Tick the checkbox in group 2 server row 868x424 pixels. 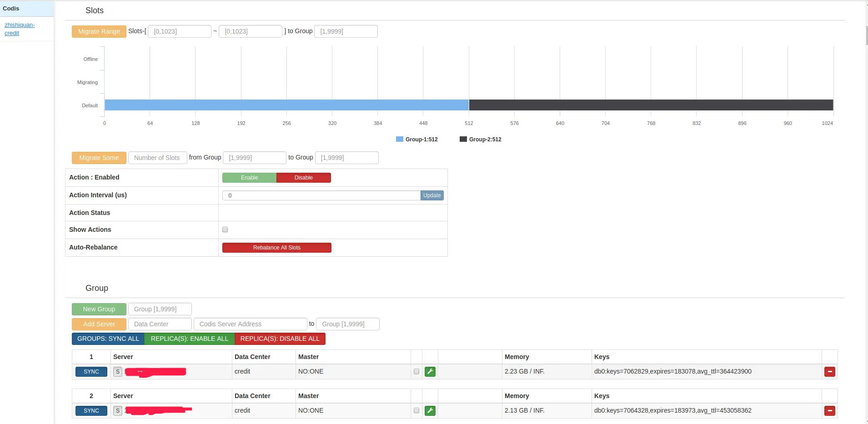coord(416,410)
